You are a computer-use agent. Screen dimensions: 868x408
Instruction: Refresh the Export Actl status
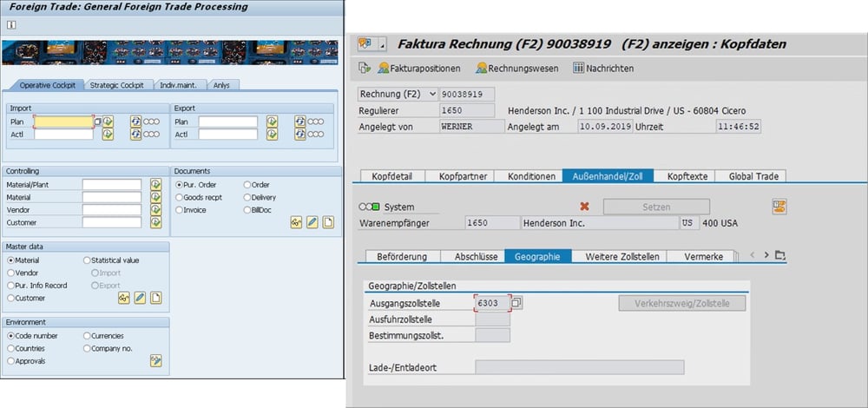pos(300,134)
